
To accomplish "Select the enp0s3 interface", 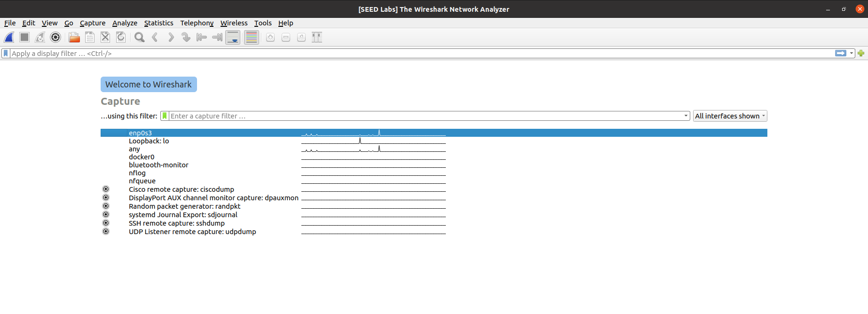I will tap(434, 133).
